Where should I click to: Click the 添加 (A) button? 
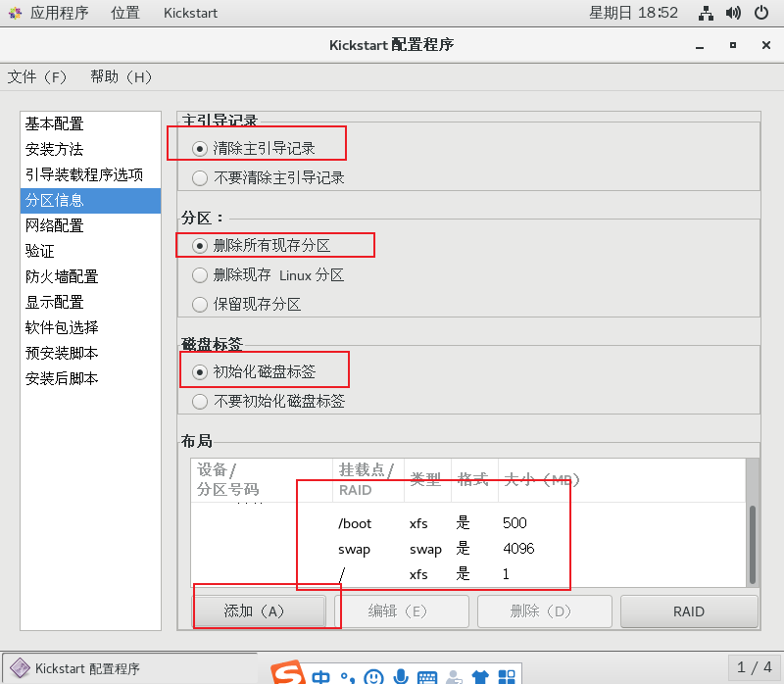(260, 611)
